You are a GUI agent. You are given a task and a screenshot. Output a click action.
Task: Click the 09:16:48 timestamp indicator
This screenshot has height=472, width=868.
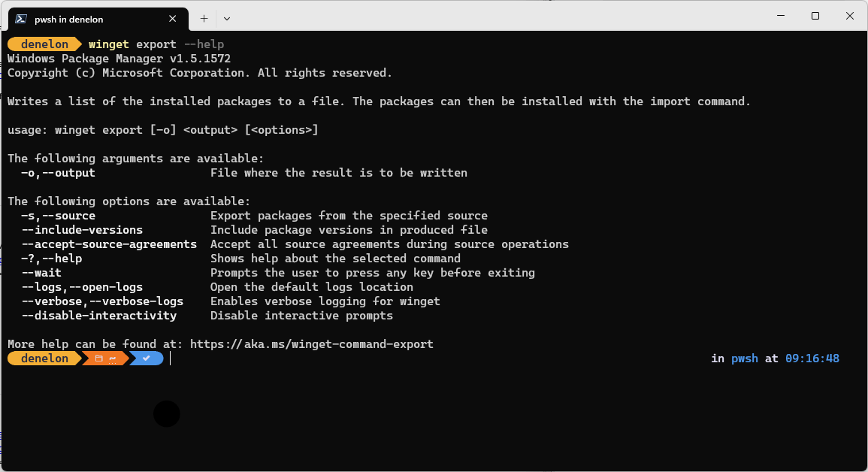click(x=812, y=359)
